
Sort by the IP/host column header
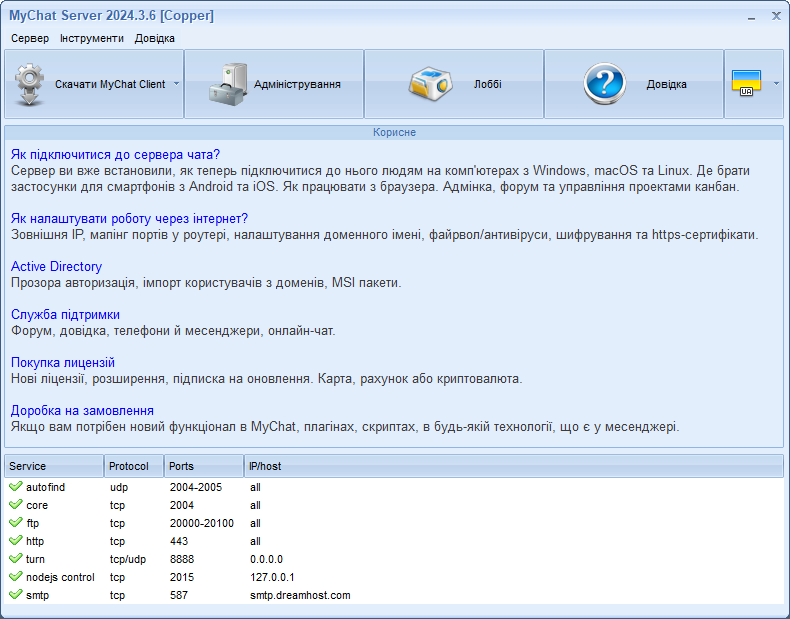[x=514, y=466]
